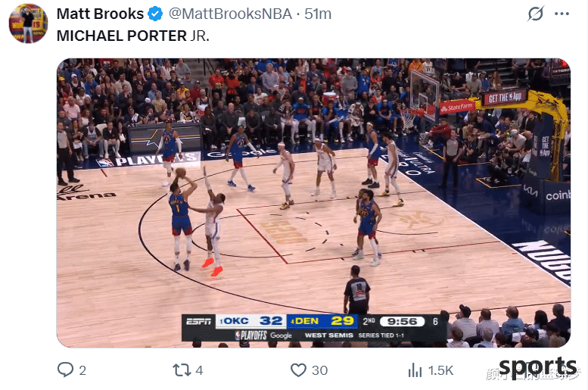Screen dimensions: 588x390
Task: Click the repost count number 4
Action: click(x=200, y=370)
